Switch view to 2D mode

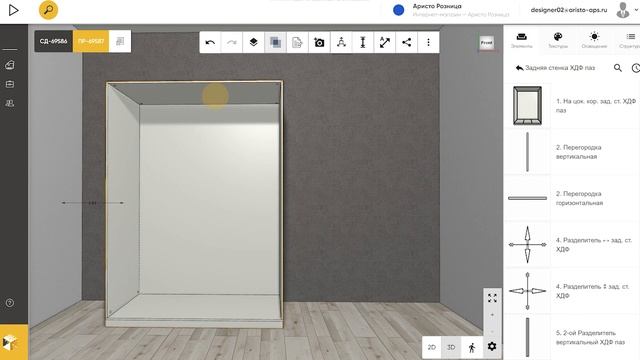[431, 347]
